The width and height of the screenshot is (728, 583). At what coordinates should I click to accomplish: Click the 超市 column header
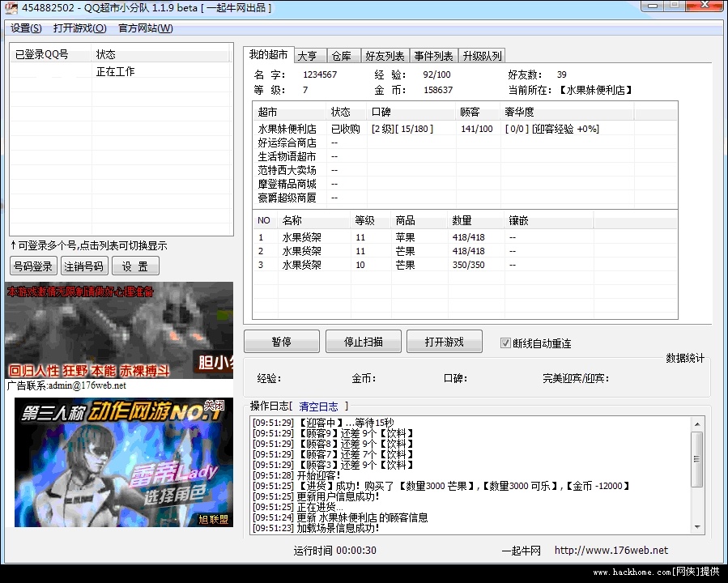click(290, 112)
